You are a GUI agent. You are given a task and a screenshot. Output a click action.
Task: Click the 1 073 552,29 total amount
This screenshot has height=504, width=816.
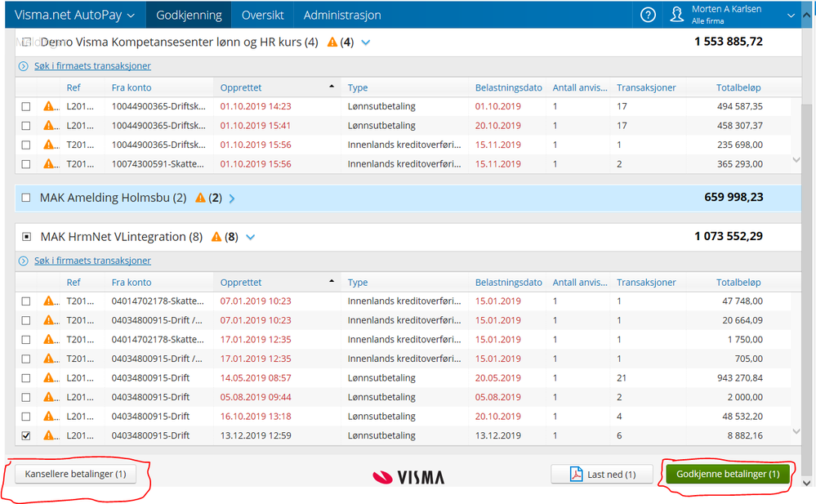728,236
